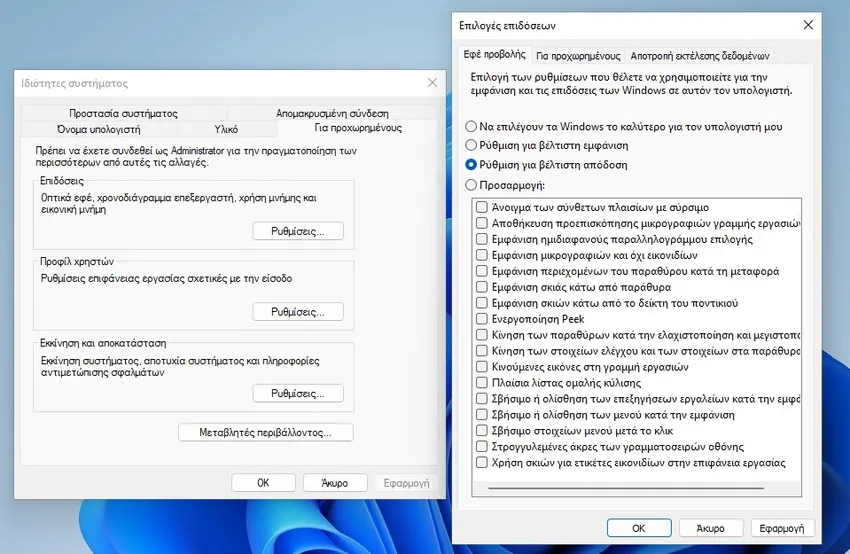Switch to 'Εφέ προβολής' tab
Image resolution: width=850 pixels, height=554 pixels.
[x=494, y=55]
